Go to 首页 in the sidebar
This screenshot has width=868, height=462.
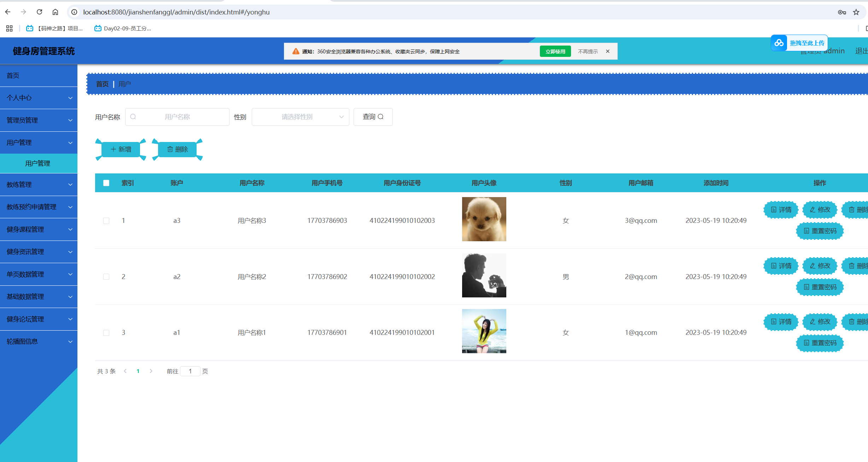tap(39, 76)
